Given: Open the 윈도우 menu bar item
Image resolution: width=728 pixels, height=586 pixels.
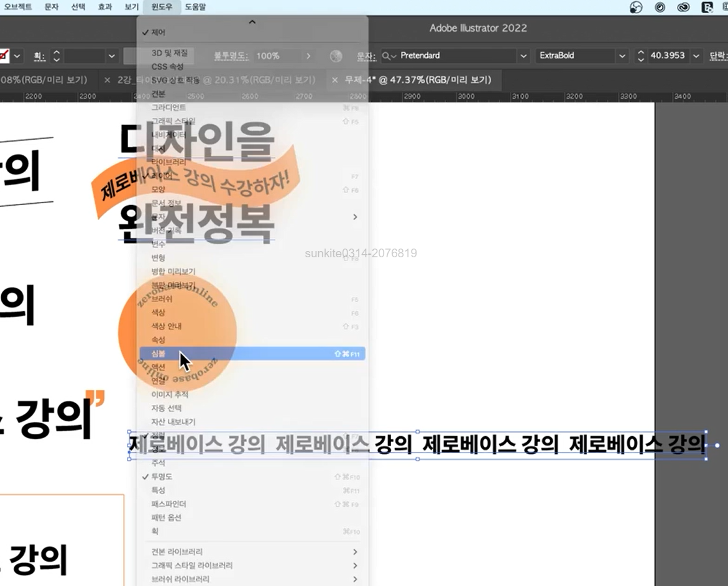Looking at the screenshot, I should [x=162, y=7].
